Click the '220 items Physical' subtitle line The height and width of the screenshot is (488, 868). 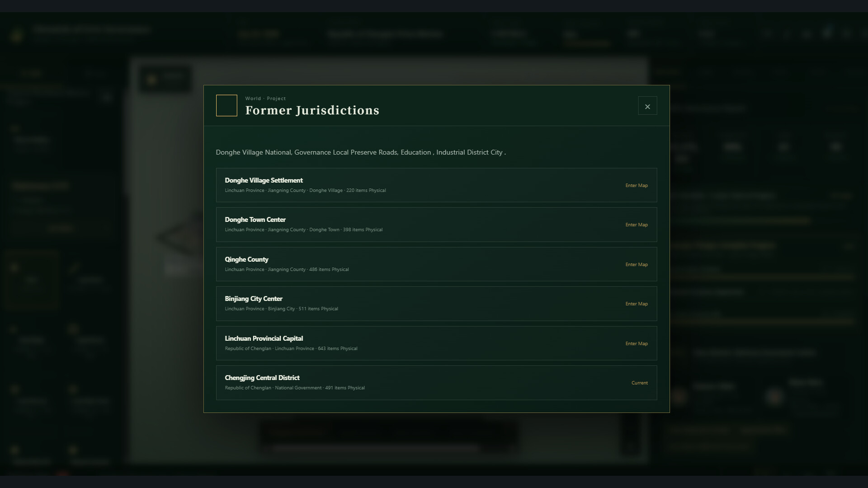[305, 190]
